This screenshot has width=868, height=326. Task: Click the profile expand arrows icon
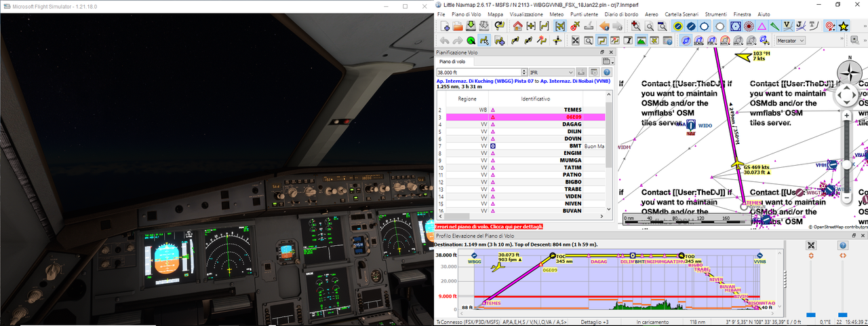coord(811,245)
